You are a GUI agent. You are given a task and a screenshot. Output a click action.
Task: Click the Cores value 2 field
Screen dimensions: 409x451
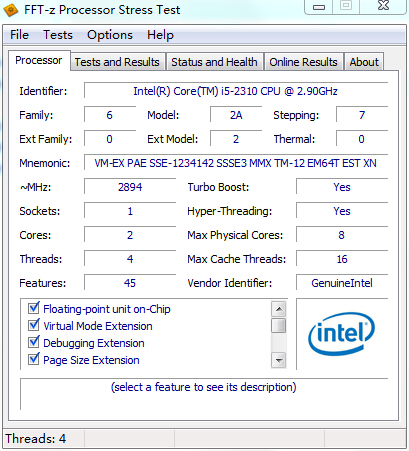(130, 235)
